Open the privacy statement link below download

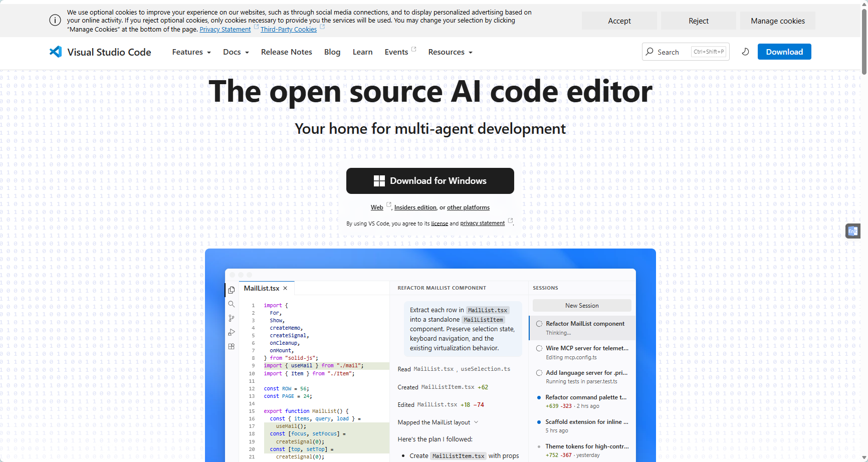point(483,223)
